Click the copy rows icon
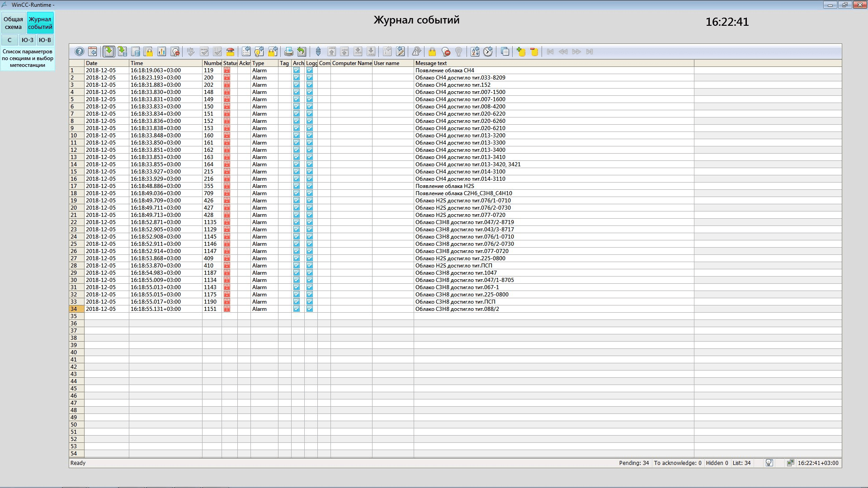Screen dimensions: 868x488 click(505, 52)
